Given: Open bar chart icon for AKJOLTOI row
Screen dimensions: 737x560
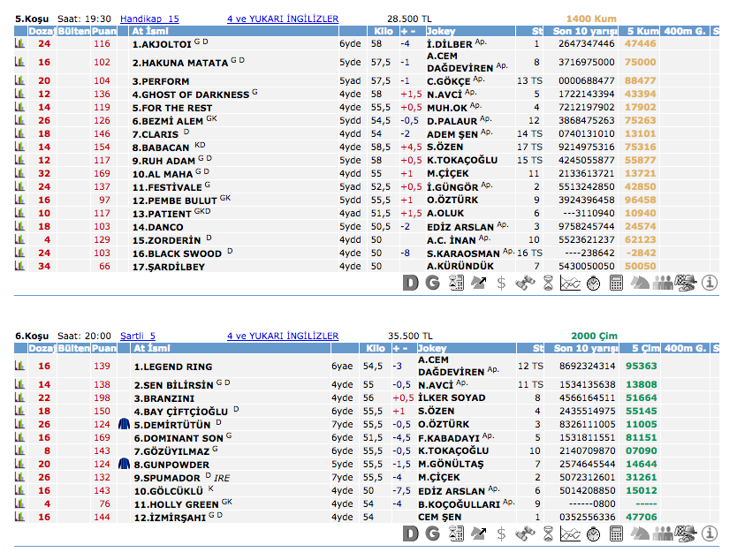Looking at the screenshot, I should (19, 43).
